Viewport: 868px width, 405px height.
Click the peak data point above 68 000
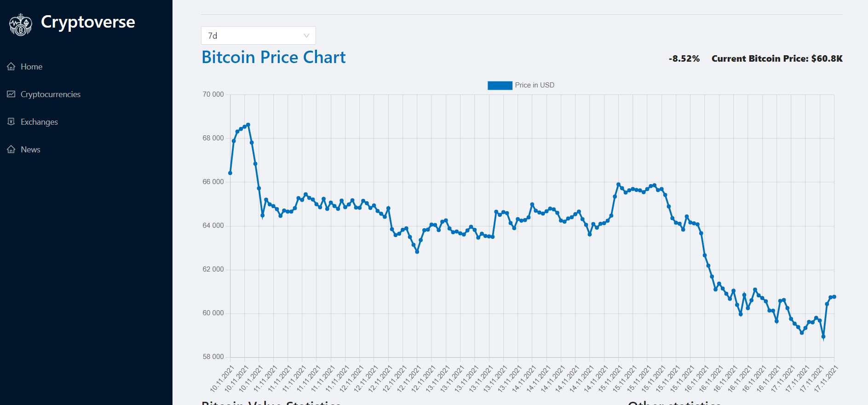[x=248, y=125]
